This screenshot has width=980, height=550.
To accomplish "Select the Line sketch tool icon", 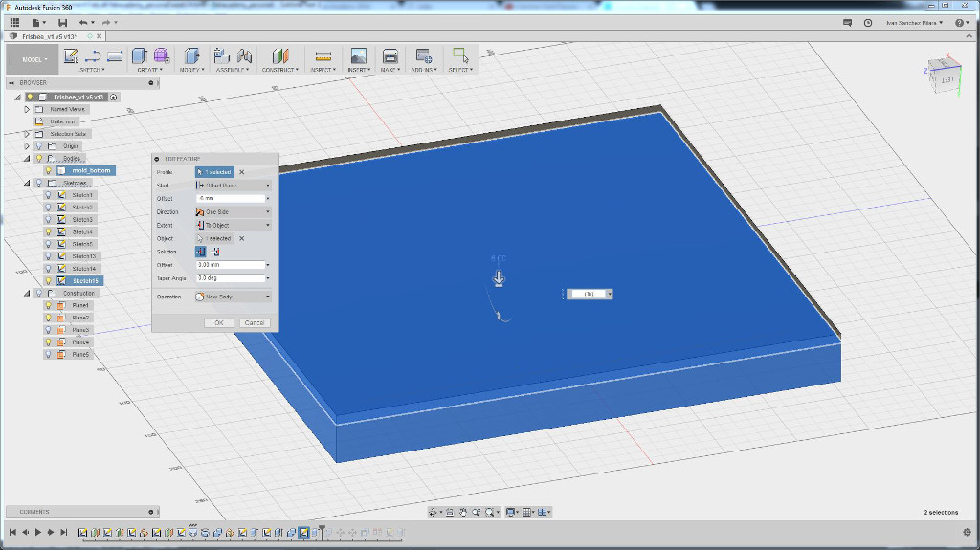I will (x=93, y=56).
